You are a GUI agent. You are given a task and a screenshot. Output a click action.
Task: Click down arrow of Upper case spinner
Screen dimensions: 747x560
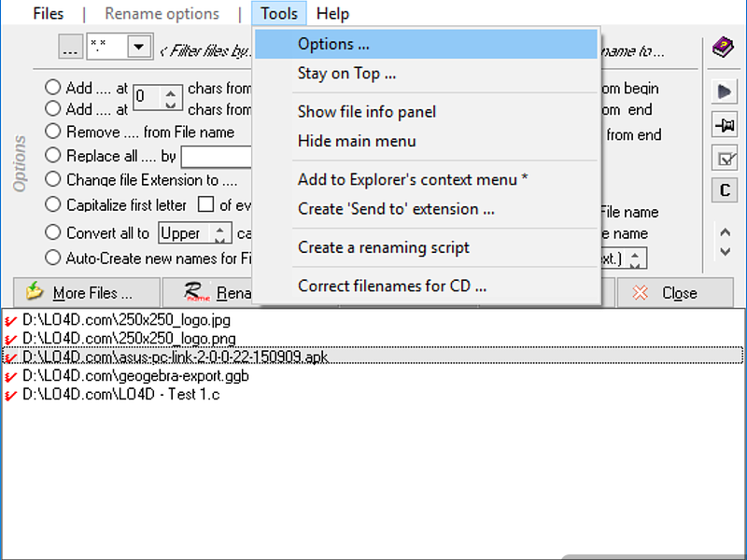point(219,238)
